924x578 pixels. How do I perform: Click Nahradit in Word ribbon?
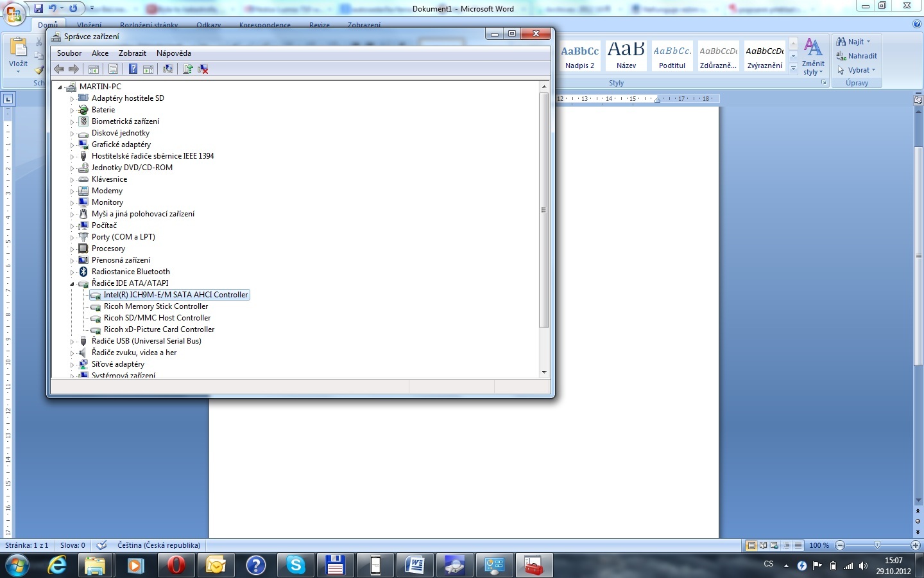(x=857, y=56)
